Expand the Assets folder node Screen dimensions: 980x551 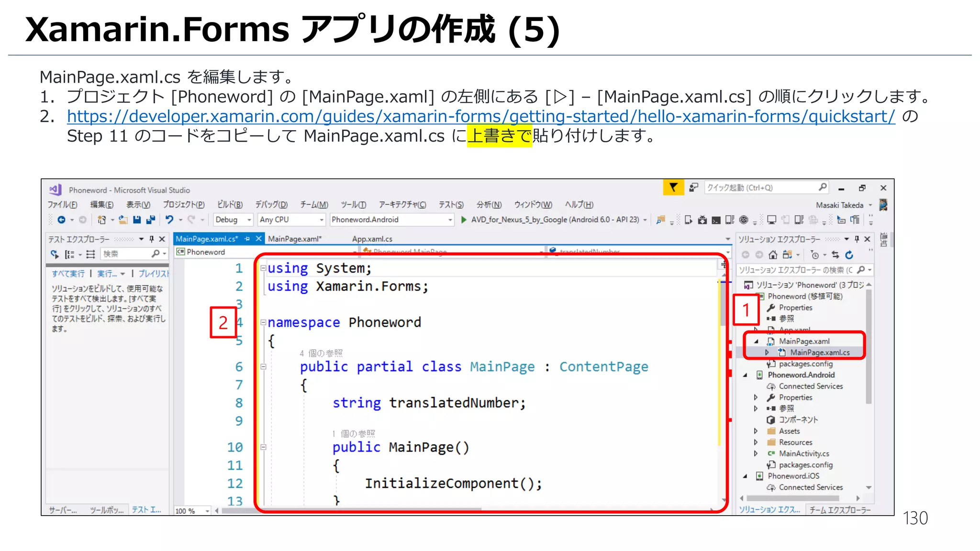[756, 431]
